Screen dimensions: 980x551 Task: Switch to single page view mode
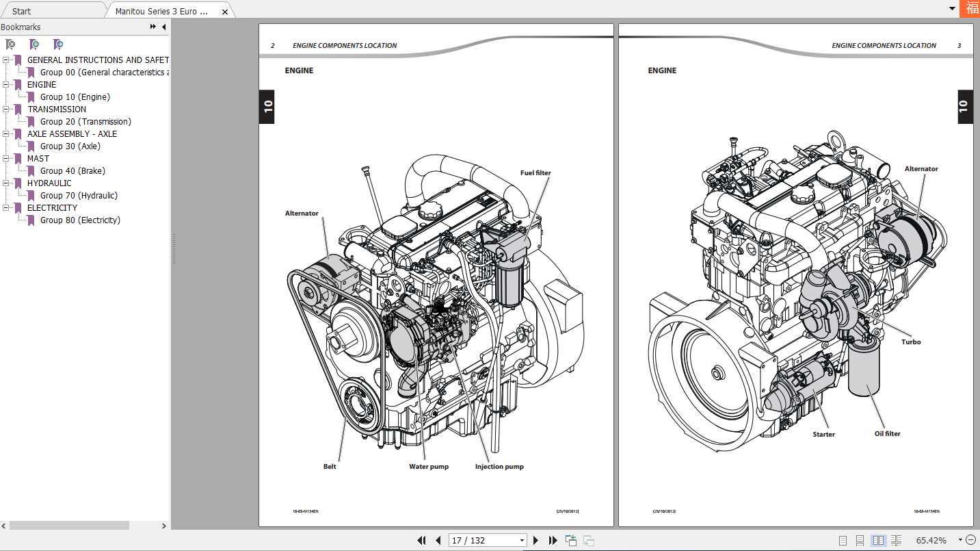pos(843,540)
